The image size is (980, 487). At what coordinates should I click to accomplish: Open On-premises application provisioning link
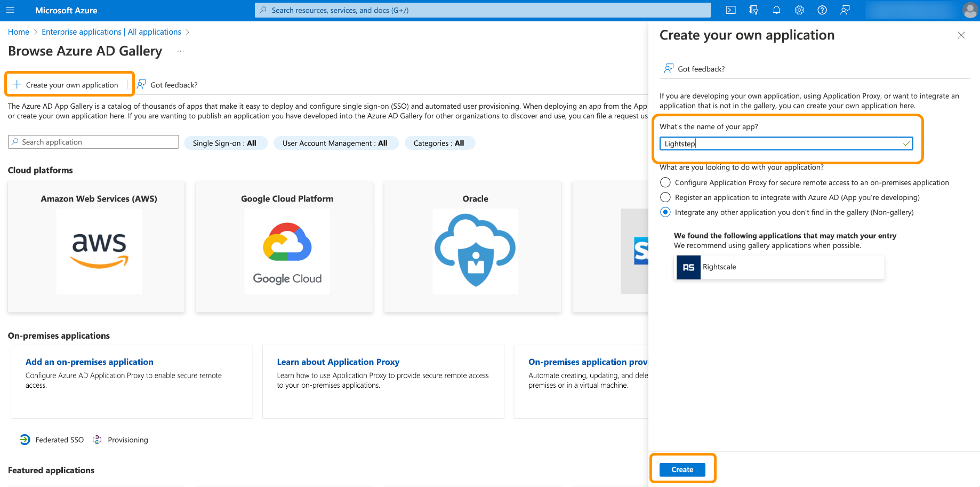pos(588,362)
